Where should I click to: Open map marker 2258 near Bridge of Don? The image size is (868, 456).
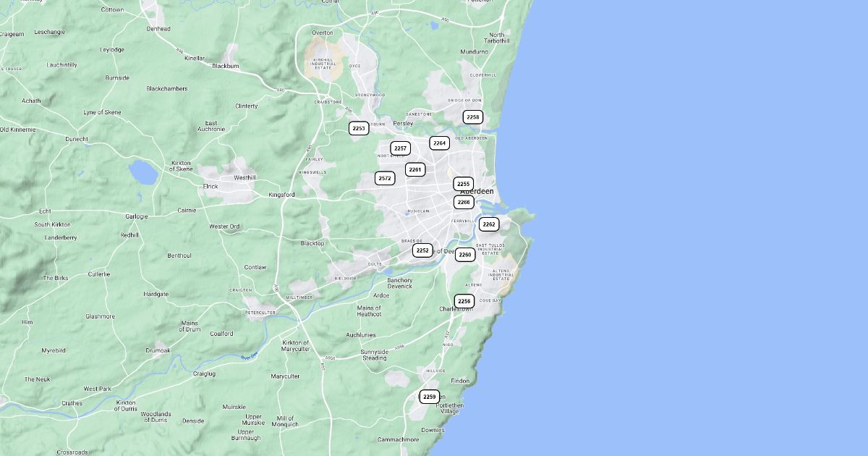473,117
